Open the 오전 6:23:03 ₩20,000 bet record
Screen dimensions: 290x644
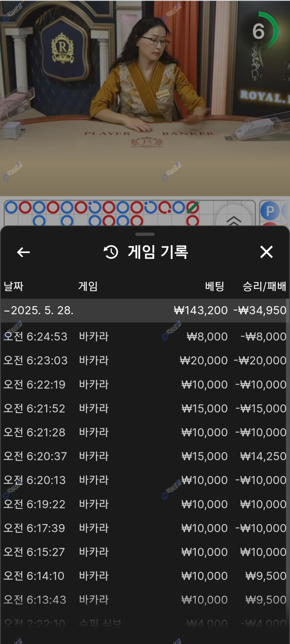click(145, 360)
